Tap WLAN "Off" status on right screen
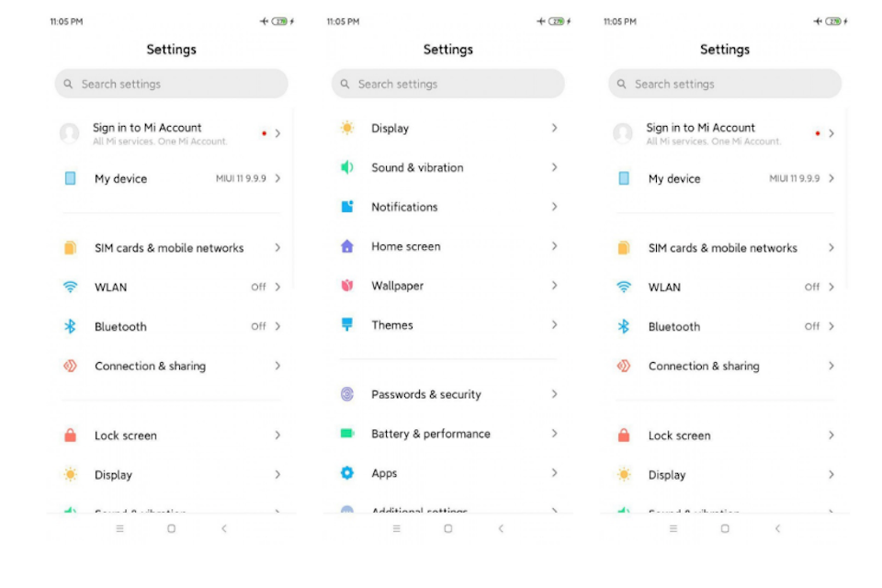This screenshot has width=882, height=588. click(811, 287)
